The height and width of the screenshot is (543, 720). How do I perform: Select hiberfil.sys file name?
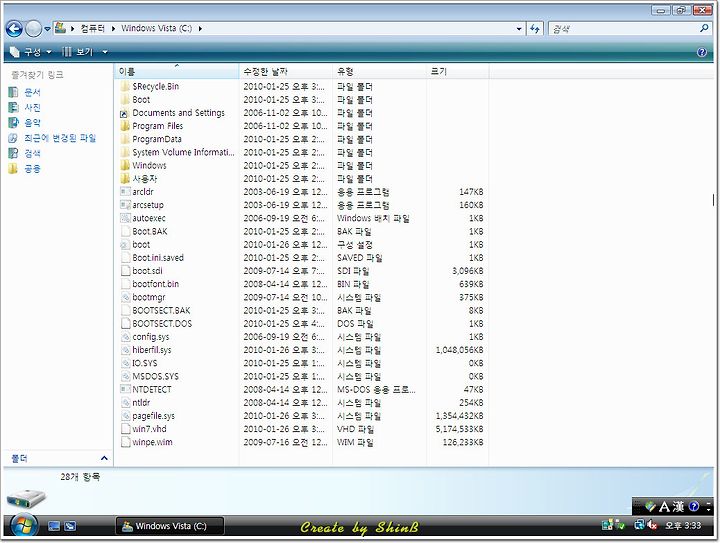(152, 350)
